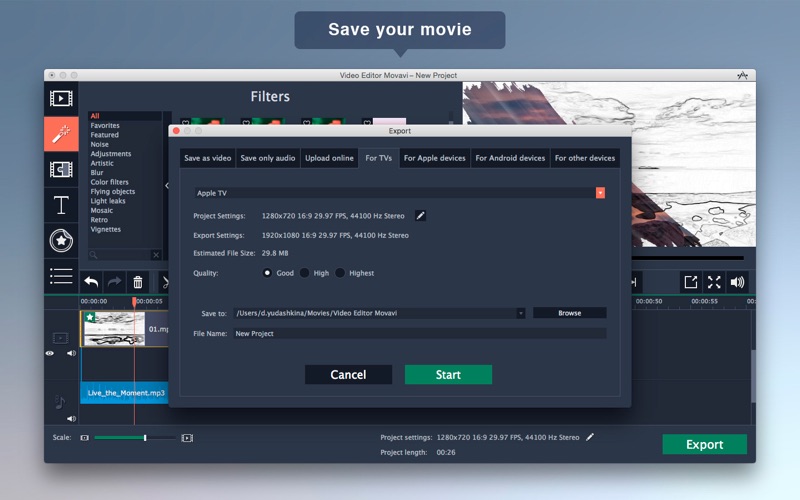Click the green Export button

(705, 444)
